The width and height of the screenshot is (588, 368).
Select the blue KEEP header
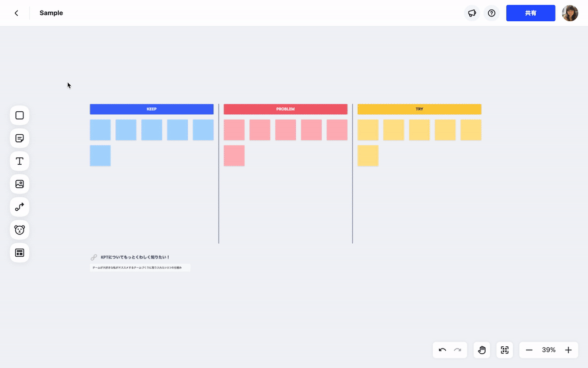point(152,110)
